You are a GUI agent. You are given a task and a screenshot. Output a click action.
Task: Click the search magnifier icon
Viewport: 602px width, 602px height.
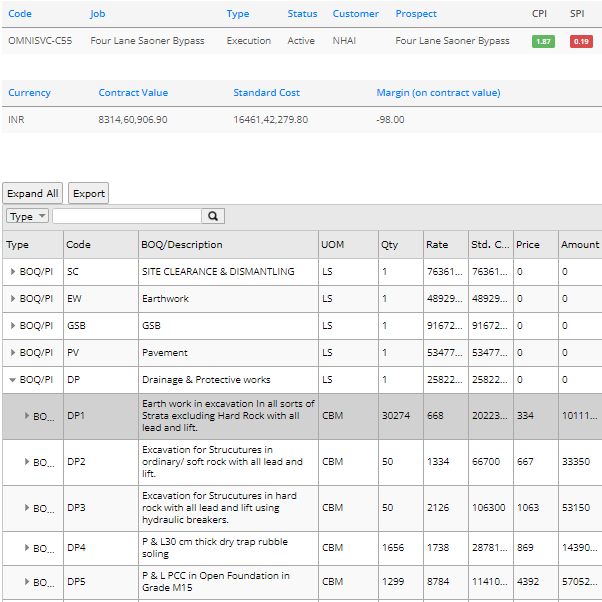click(x=213, y=216)
